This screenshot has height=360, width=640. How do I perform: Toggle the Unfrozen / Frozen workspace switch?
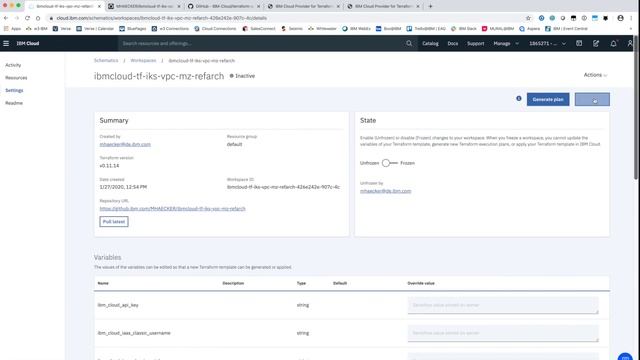[x=390, y=163]
